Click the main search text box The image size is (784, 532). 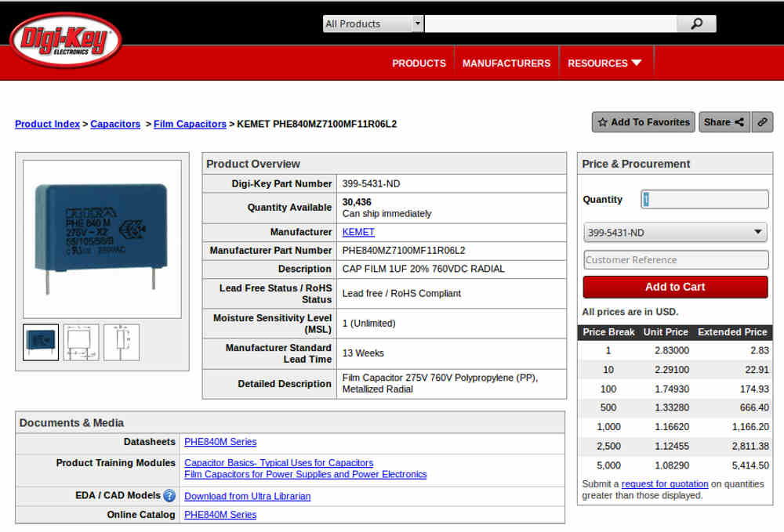tap(550, 24)
